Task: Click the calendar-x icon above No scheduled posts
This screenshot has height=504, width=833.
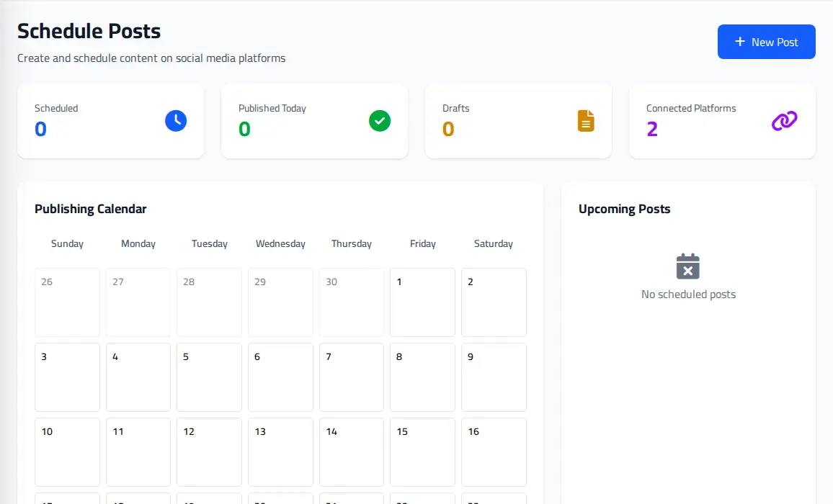Action: [x=688, y=266]
